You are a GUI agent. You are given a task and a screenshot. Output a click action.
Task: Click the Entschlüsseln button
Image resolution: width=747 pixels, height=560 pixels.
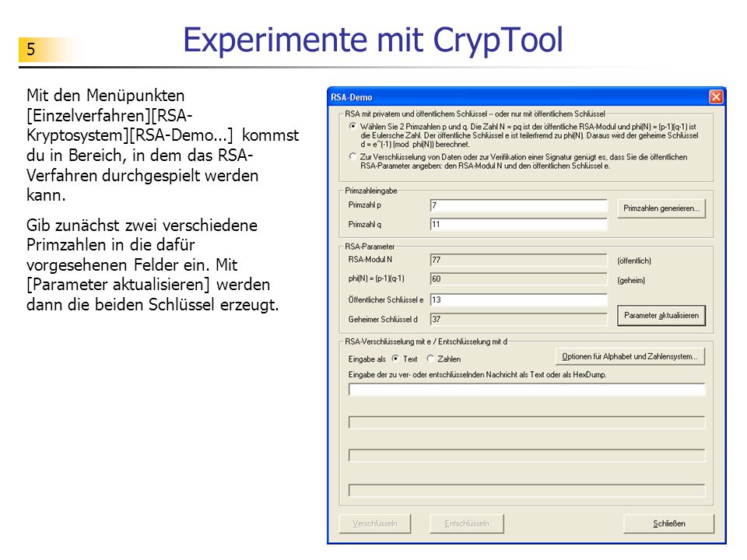click(x=467, y=523)
